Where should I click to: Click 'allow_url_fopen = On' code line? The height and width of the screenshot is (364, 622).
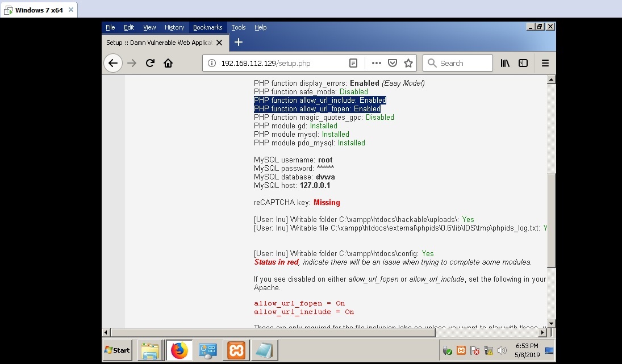(x=299, y=303)
